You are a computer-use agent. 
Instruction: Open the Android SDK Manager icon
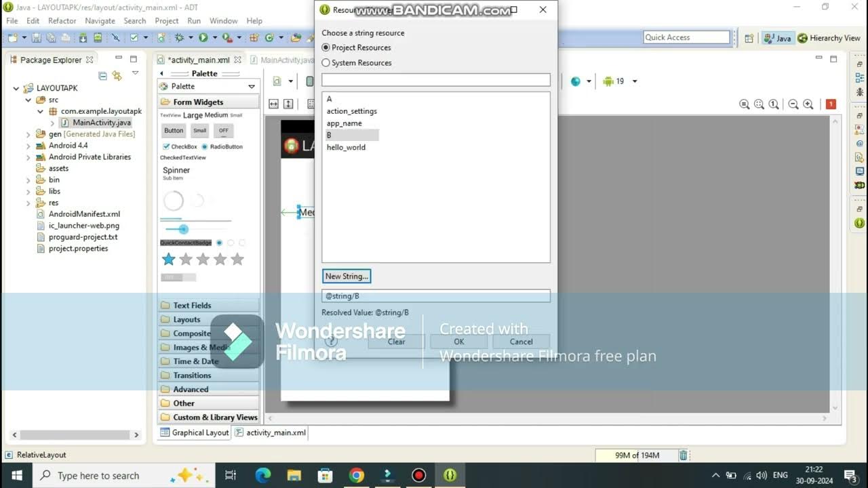click(83, 38)
